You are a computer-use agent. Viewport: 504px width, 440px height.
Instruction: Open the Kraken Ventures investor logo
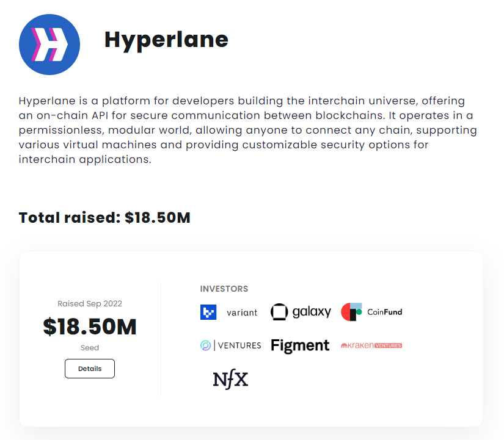[371, 345]
